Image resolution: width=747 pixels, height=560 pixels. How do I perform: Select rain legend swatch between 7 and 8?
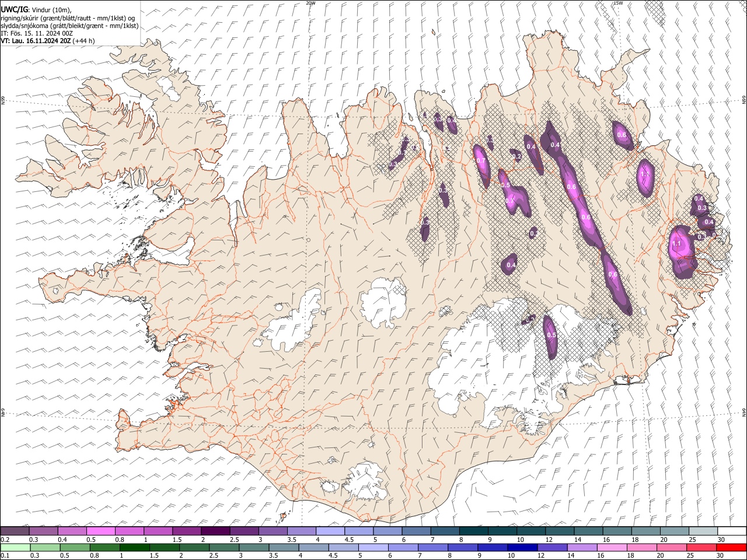coord(433,548)
